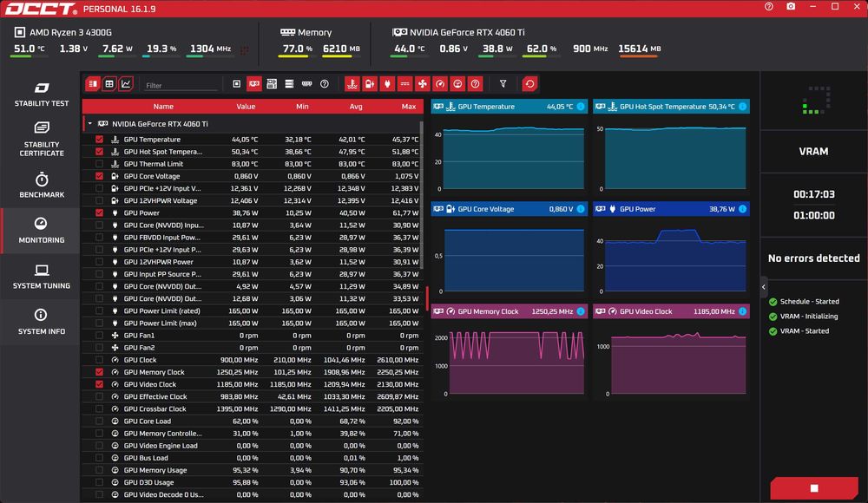The height and width of the screenshot is (503, 868).
Task: Sort by the Max column header
Action: pos(409,107)
